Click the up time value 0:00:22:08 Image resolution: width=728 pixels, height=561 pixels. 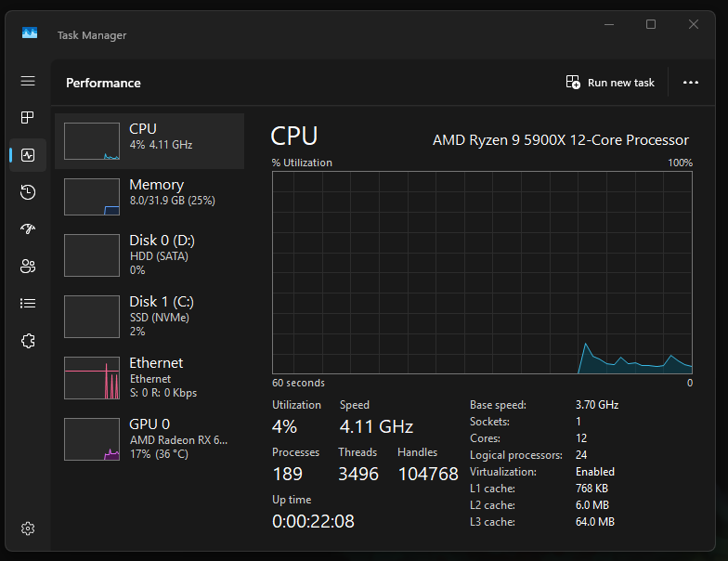click(314, 521)
